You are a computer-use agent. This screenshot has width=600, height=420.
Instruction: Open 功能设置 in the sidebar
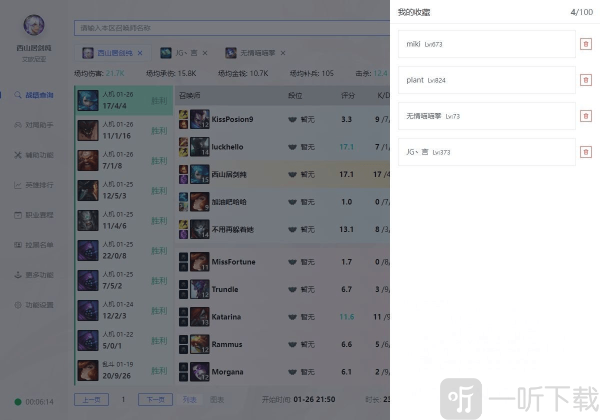(x=34, y=305)
